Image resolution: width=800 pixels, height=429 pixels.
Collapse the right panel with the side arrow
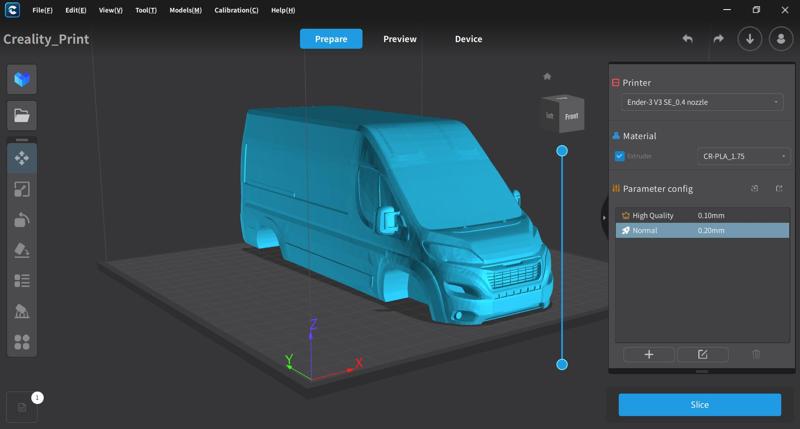coord(604,218)
